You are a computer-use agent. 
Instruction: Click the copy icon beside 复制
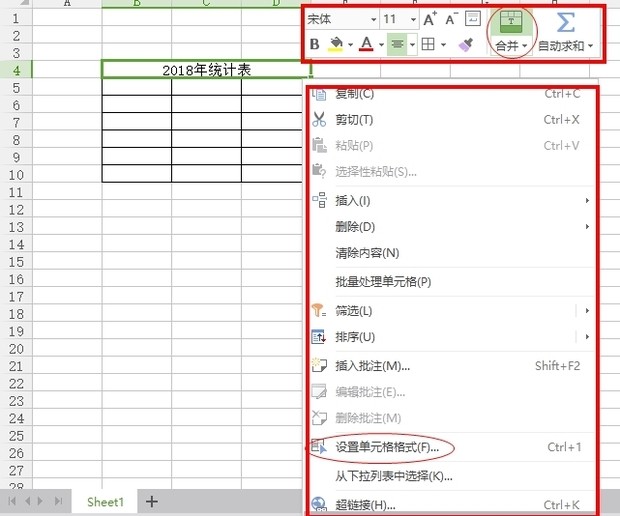319,94
